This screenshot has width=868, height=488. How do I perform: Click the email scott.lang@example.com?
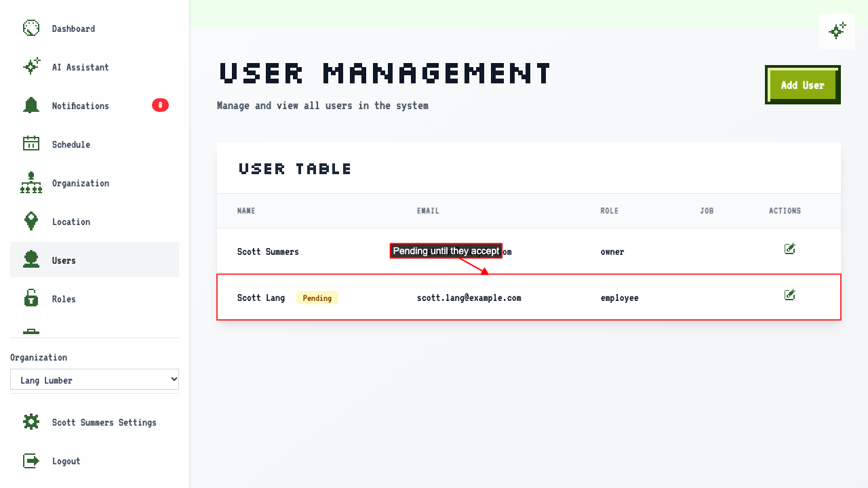pos(469,298)
